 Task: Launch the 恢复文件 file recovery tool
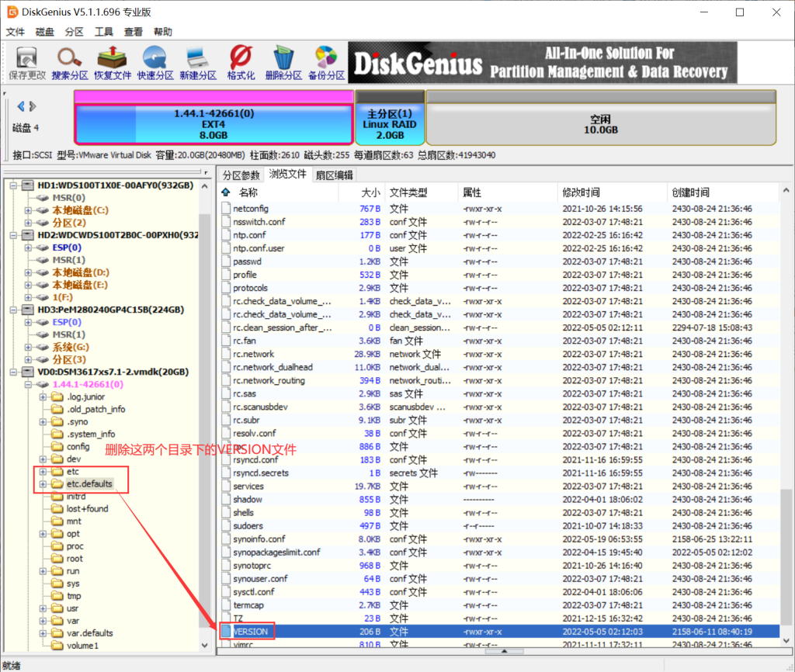click(112, 63)
